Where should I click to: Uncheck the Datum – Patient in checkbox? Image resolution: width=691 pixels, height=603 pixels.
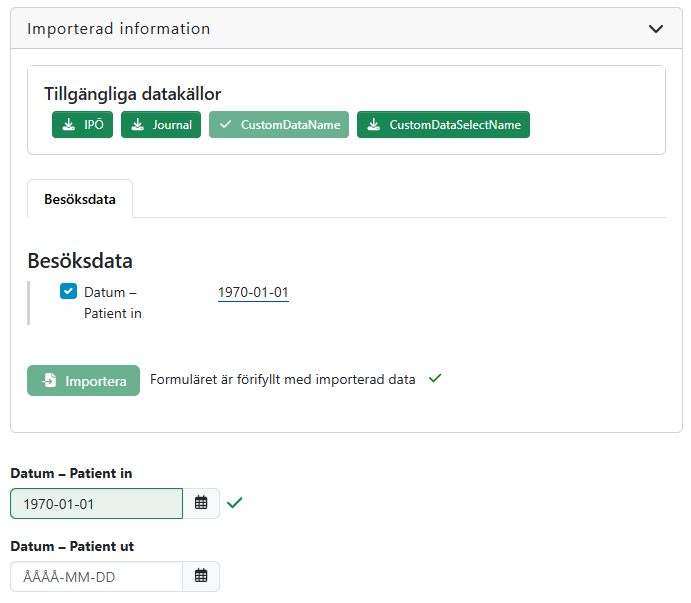point(68,292)
